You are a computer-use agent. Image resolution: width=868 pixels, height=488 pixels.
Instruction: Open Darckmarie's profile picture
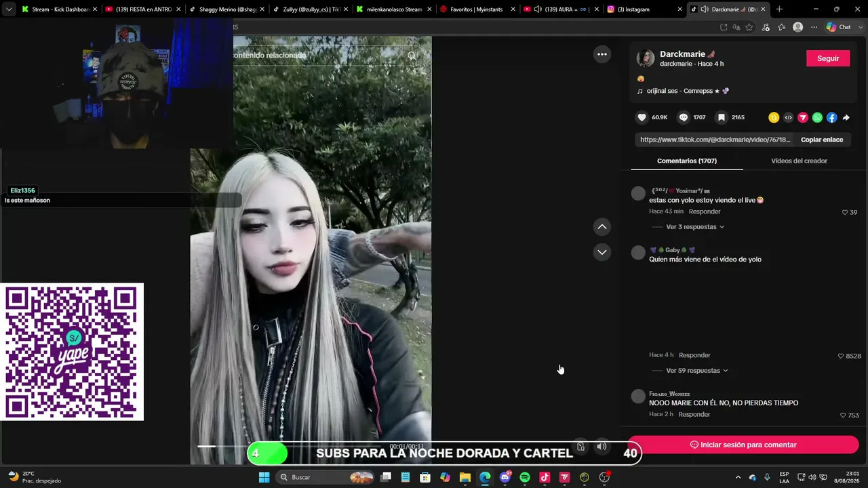coord(646,58)
